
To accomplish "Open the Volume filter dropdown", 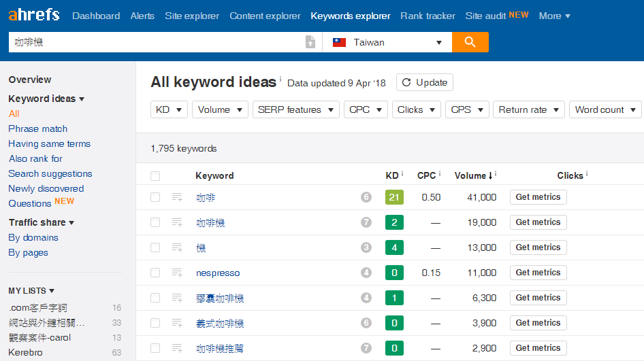I will coord(219,109).
